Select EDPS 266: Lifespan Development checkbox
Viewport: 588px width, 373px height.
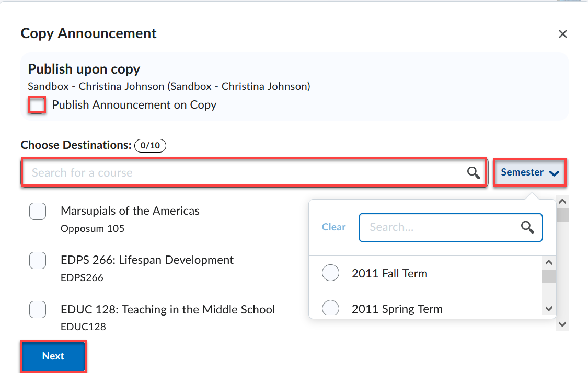click(38, 260)
